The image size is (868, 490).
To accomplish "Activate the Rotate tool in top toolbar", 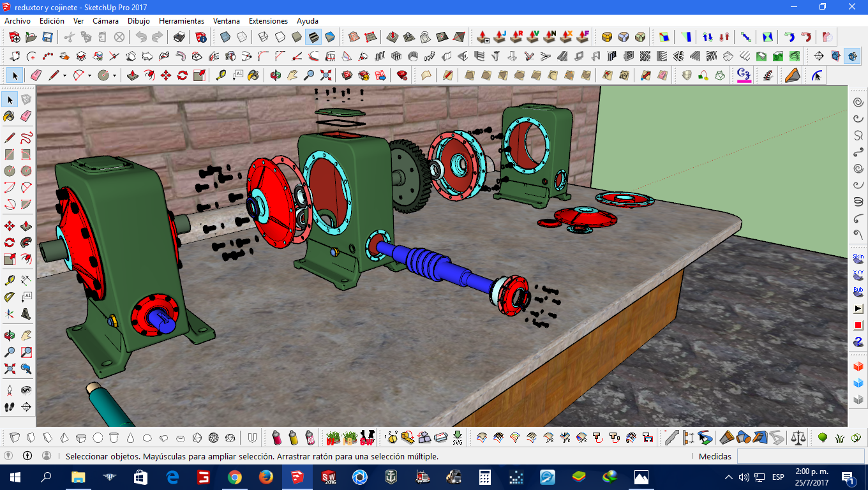I will [x=183, y=75].
